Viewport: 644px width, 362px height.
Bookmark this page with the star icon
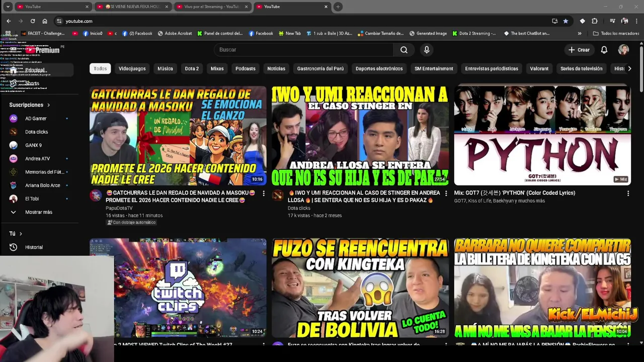pos(566,21)
